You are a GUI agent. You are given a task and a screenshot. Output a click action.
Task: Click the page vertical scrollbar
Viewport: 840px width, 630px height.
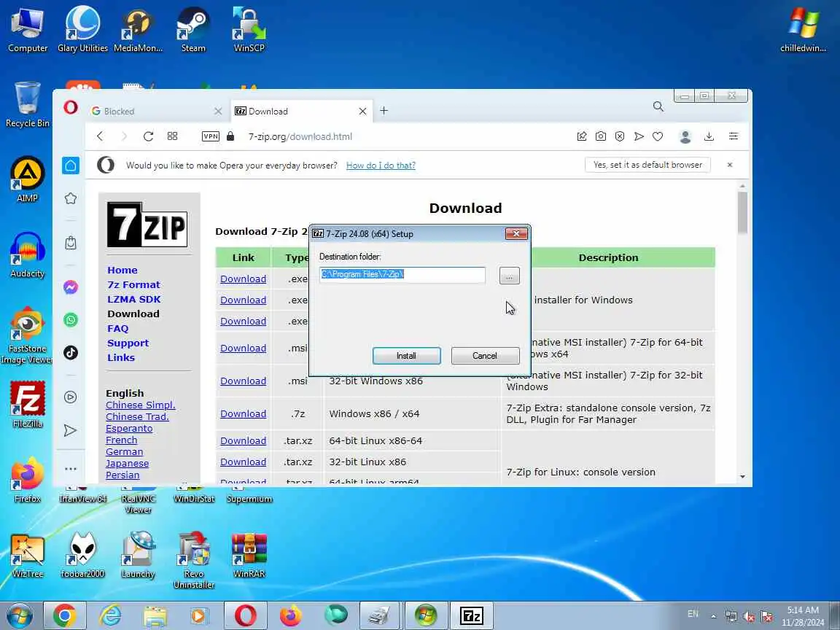742,213
